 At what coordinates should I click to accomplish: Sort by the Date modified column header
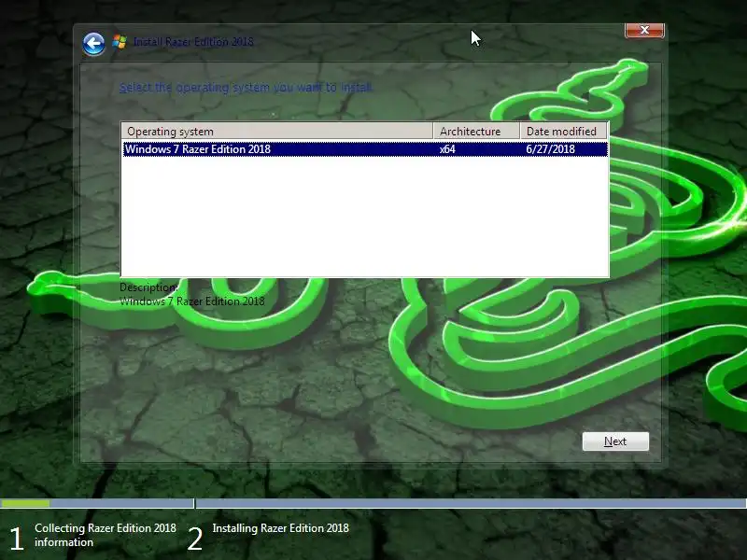[x=563, y=131]
